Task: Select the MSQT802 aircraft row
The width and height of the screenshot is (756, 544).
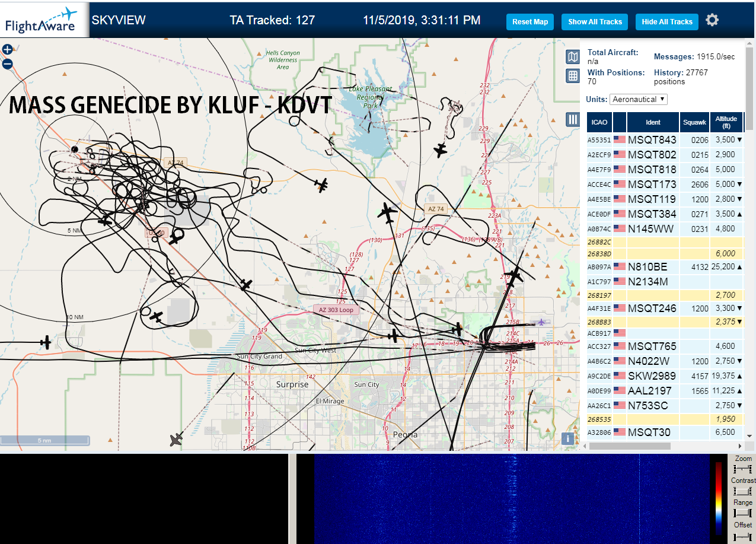Action: [x=665, y=154]
